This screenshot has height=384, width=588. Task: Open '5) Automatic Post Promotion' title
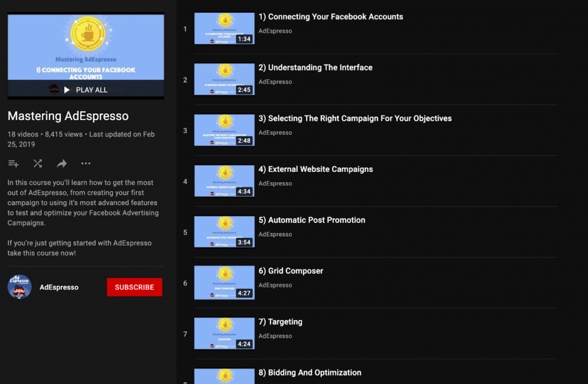point(312,220)
